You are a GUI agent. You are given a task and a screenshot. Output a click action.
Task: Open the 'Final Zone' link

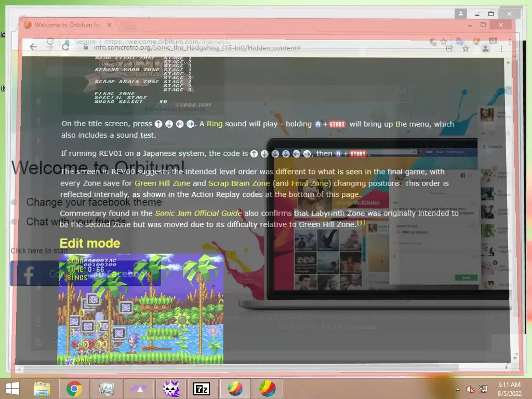click(x=310, y=183)
